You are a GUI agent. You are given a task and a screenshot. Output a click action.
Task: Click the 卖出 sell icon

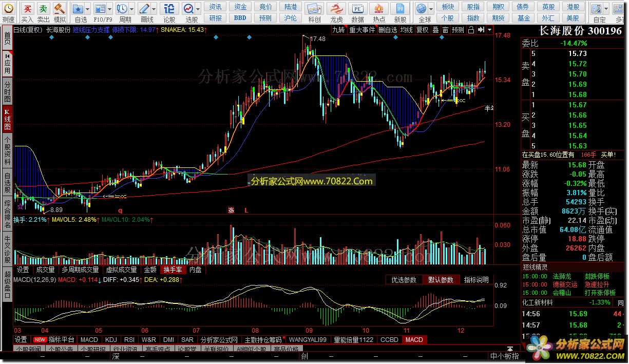pyautogui.click(x=44, y=9)
